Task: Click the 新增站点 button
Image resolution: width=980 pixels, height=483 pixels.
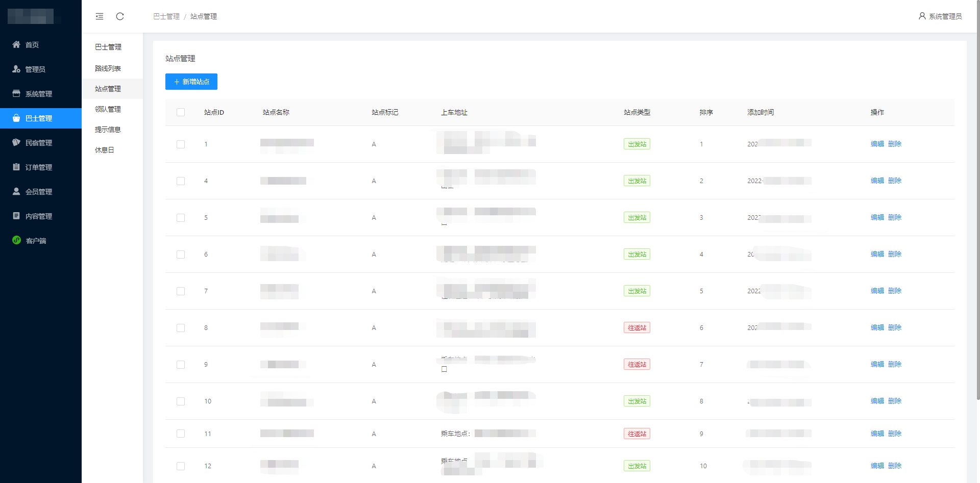Action: click(x=191, y=82)
